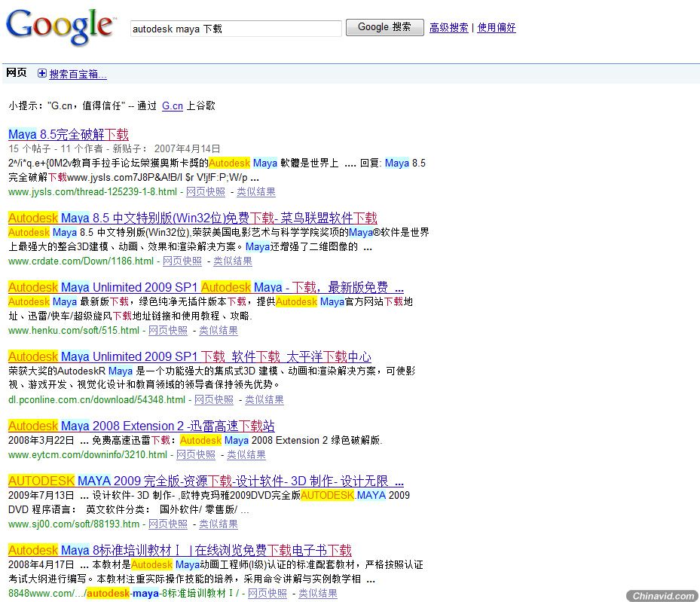The height and width of the screenshot is (602, 700).
Task: Open 网页快照 for 8848www.com result
Action: 267,593
